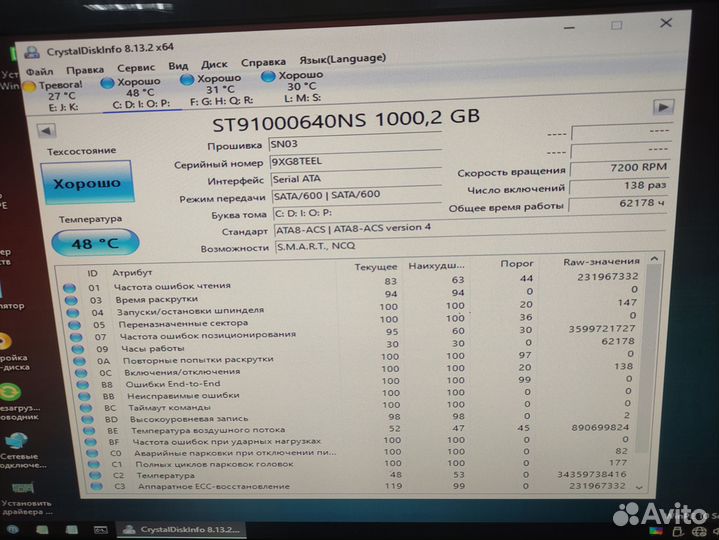Click the CrystalDiskInfo taskbar button
The image size is (719, 540).
click(x=182, y=530)
